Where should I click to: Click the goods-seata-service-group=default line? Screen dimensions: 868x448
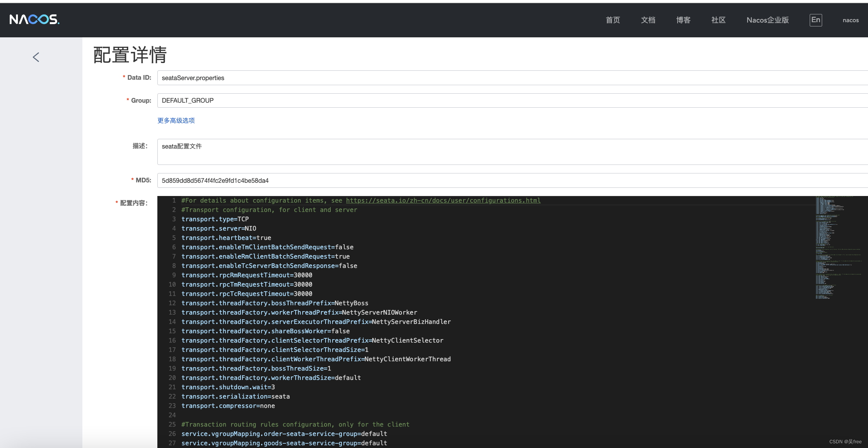coord(284,443)
